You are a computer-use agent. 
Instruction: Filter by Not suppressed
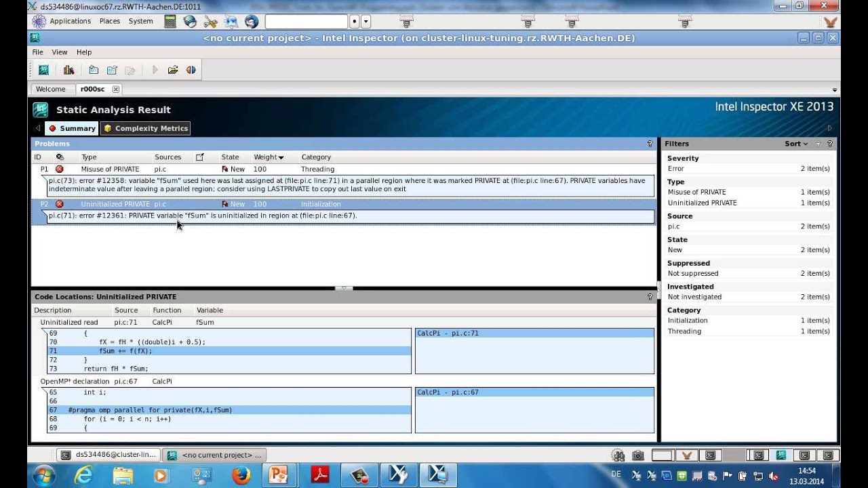pyautogui.click(x=749, y=274)
